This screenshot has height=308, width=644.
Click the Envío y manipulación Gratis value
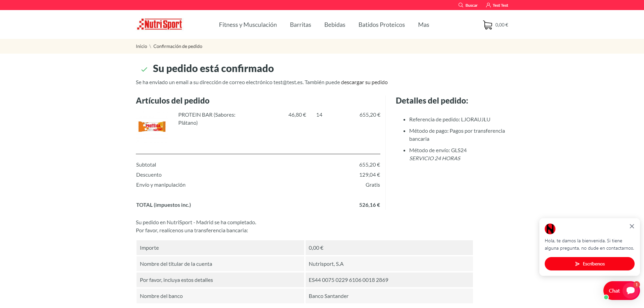click(373, 185)
